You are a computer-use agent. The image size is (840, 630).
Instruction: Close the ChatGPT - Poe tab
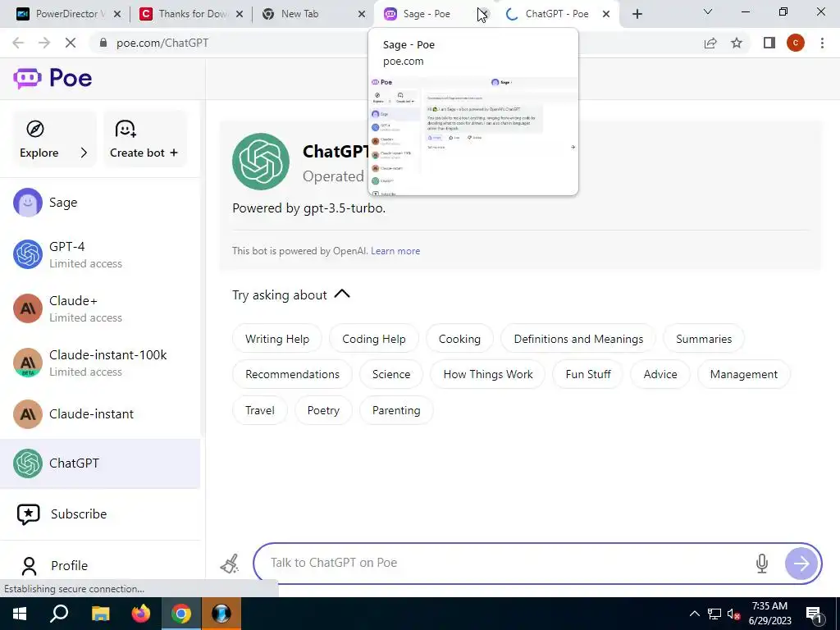point(606,14)
